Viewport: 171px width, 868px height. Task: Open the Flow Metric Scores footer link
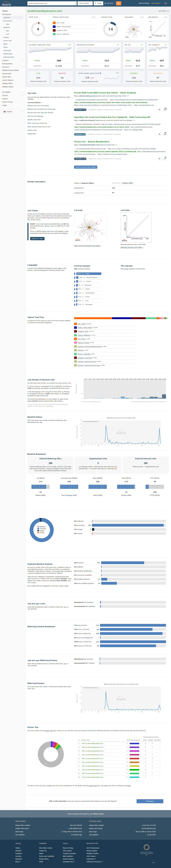coord(45,848)
